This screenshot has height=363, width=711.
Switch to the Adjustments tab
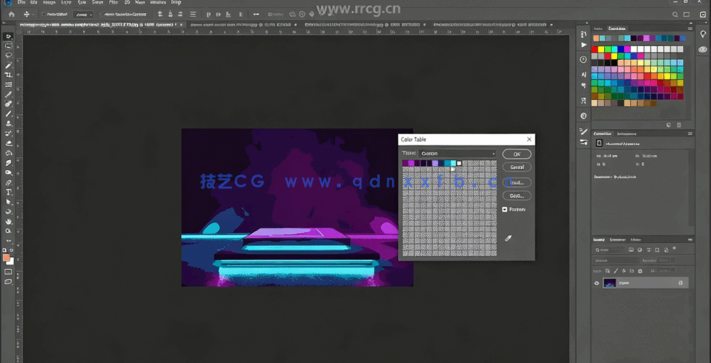[626, 134]
